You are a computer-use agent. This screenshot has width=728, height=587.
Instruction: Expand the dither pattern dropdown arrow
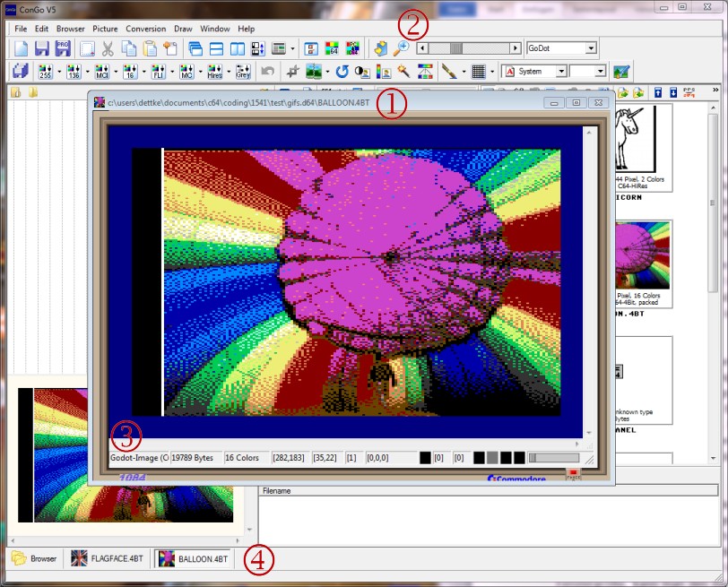492,71
